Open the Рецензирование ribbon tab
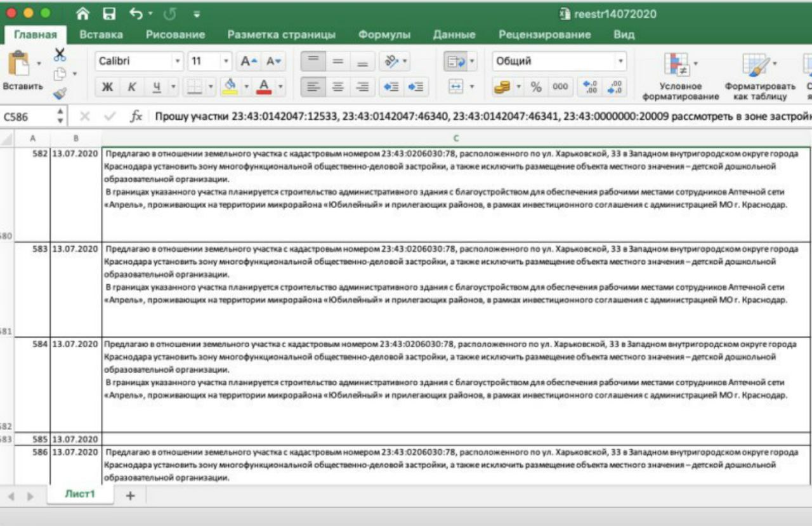 tap(545, 35)
